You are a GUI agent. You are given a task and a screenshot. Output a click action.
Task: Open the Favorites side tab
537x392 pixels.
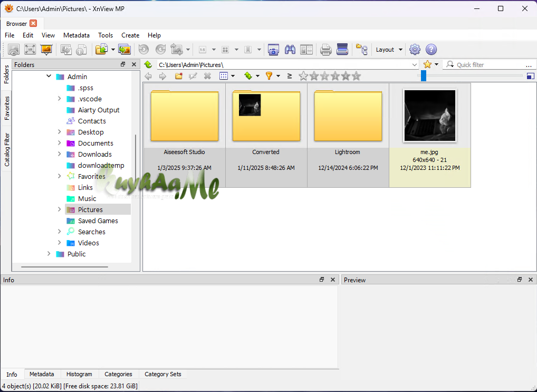(x=6, y=108)
